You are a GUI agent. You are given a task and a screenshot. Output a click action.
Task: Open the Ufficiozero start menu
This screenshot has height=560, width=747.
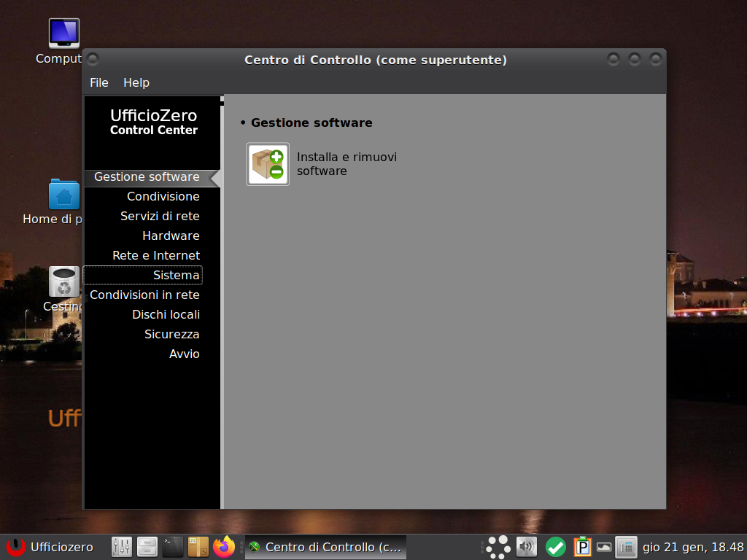click(50, 547)
